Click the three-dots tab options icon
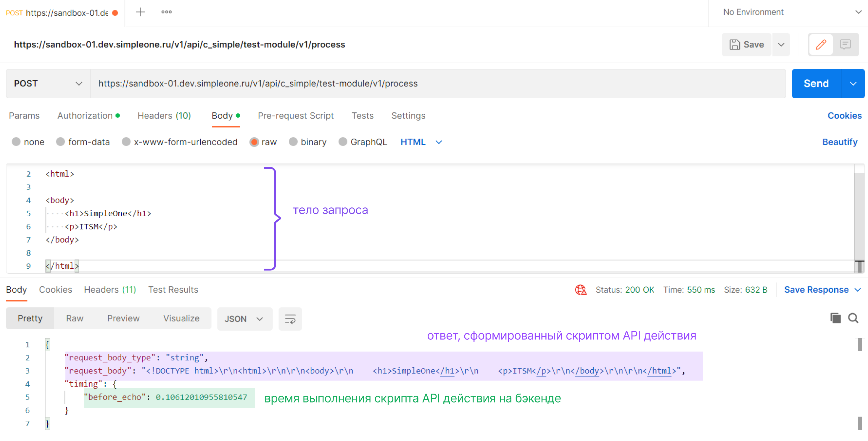 pos(166,12)
